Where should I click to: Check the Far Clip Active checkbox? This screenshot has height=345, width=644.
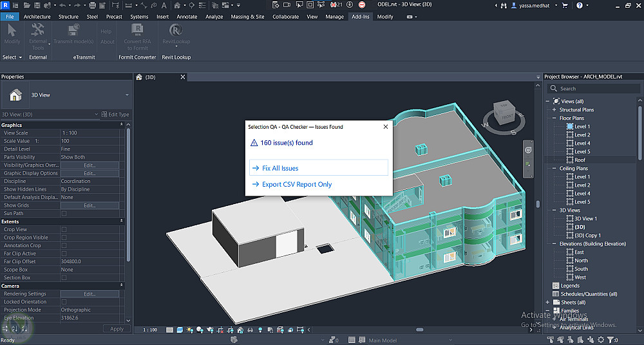coord(64,254)
